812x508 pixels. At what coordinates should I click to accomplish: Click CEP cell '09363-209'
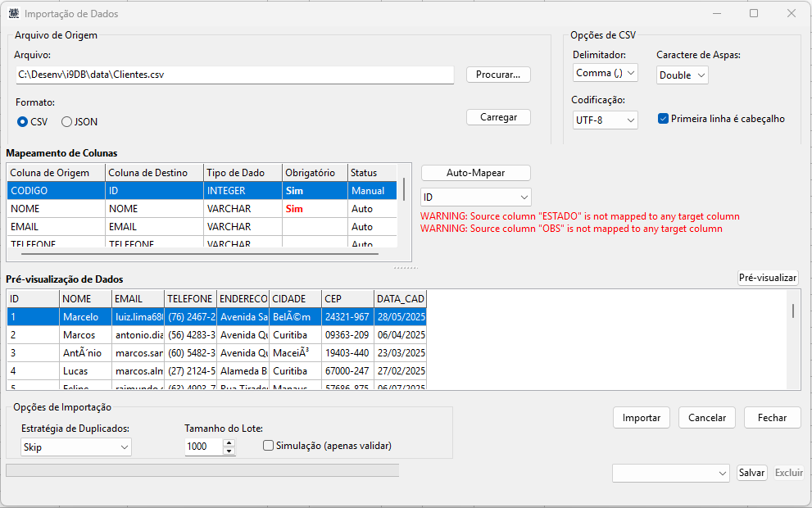[x=347, y=335]
